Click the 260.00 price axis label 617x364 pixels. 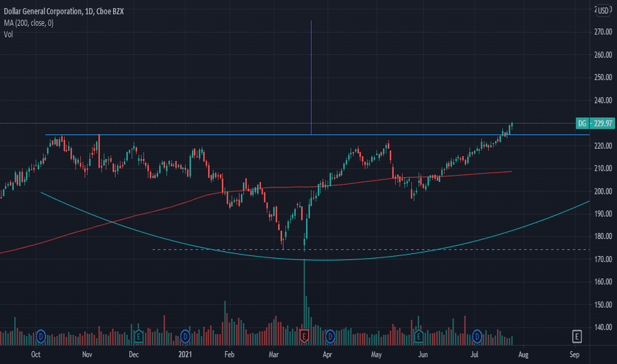click(x=603, y=55)
